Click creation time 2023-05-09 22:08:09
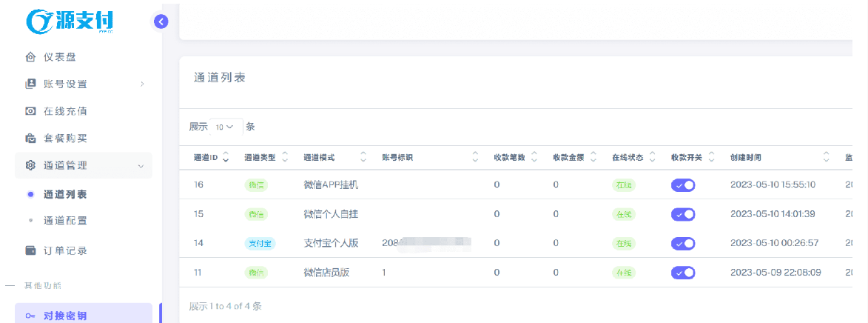This screenshot has height=323, width=868. (x=776, y=273)
